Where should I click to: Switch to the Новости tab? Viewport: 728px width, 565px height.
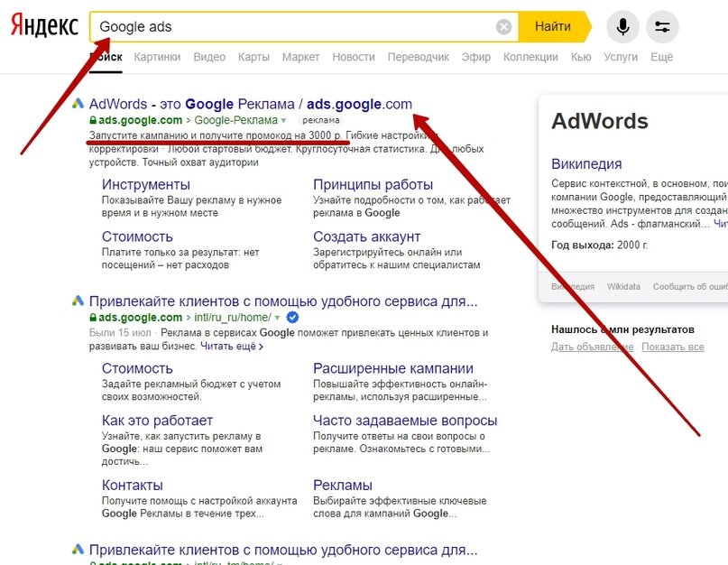click(x=354, y=57)
